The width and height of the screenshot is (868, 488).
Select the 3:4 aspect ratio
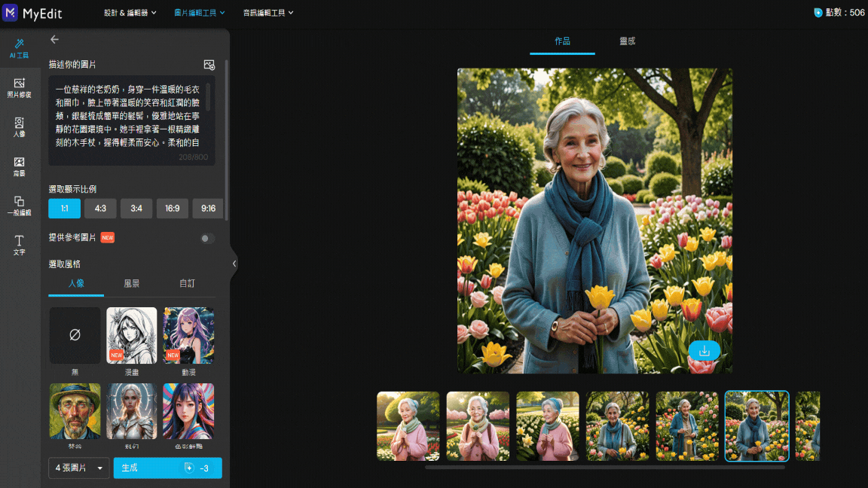tap(136, 209)
